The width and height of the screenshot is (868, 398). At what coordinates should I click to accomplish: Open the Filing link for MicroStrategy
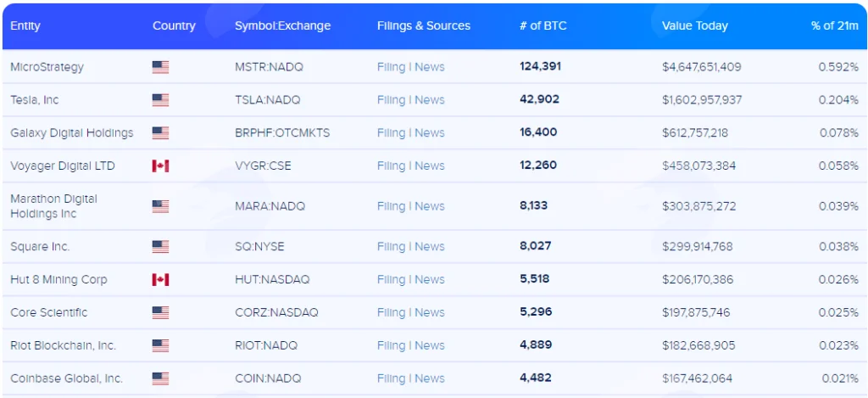[x=392, y=67]
